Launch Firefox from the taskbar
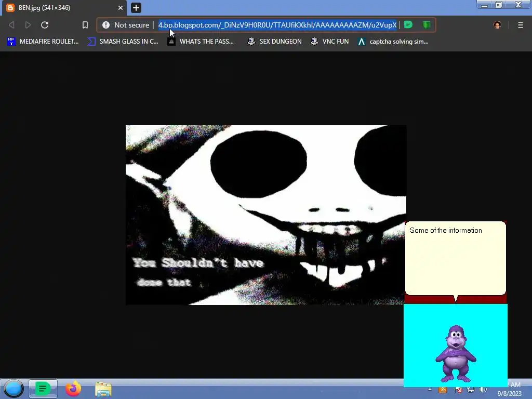 click(x=73, y=389)
